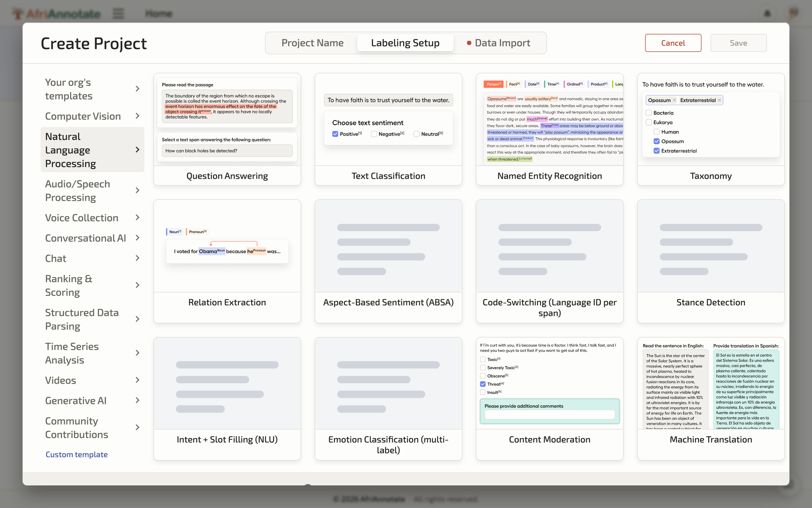Choose the Stance Detection template

coord(711,261)
